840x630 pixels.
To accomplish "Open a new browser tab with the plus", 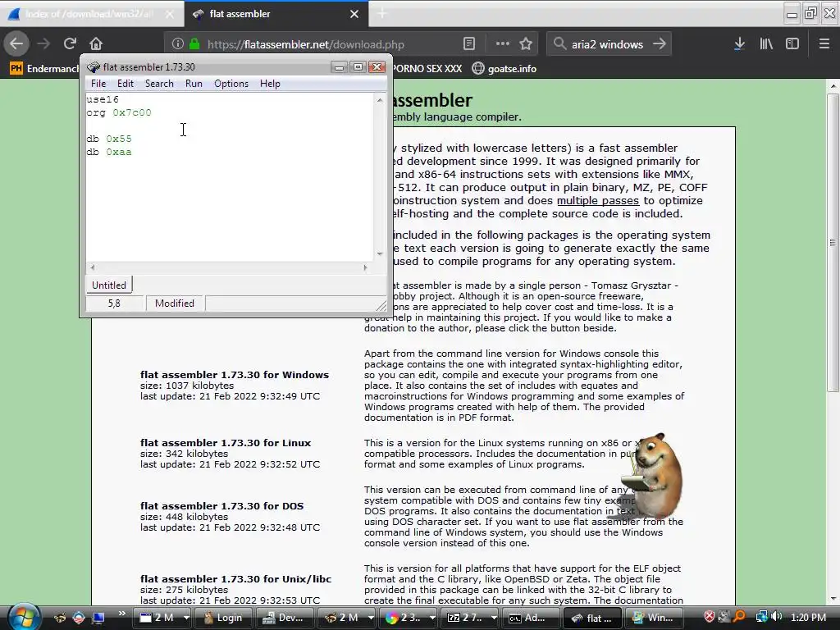I will click(x=382, y=14).
